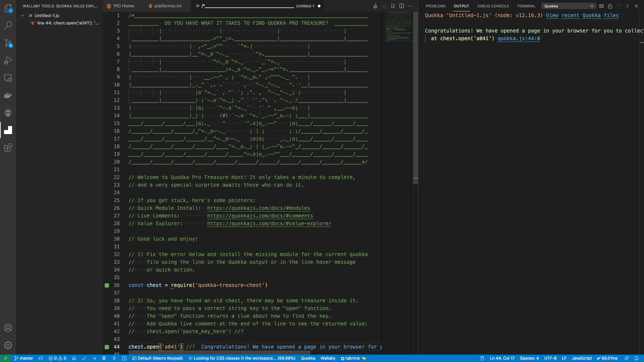Open the Problems panel tab

pyautogui.click(x=435, y=6)
